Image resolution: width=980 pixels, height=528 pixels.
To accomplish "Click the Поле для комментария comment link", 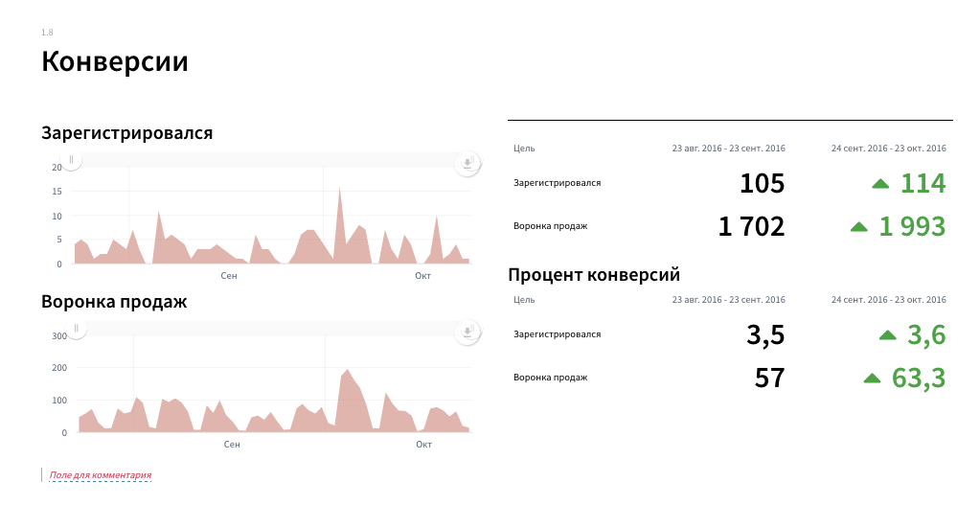I will 100,475.
